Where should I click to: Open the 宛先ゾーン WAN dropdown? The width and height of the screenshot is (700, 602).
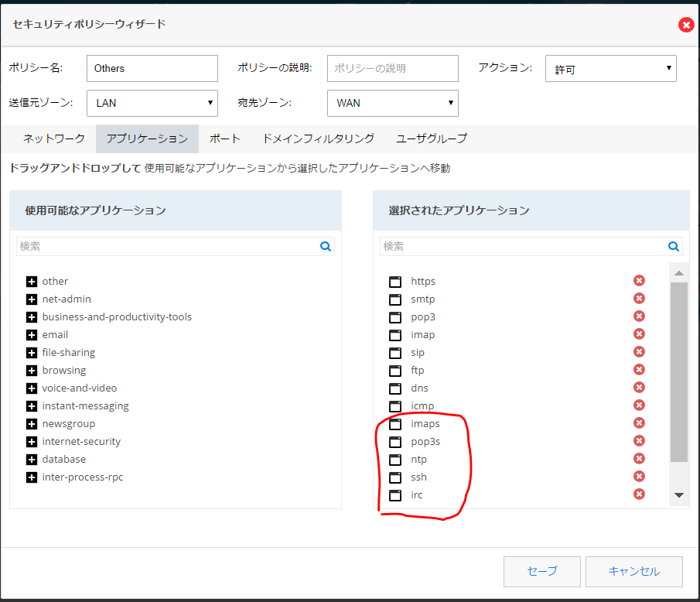(x=393, y=103)
